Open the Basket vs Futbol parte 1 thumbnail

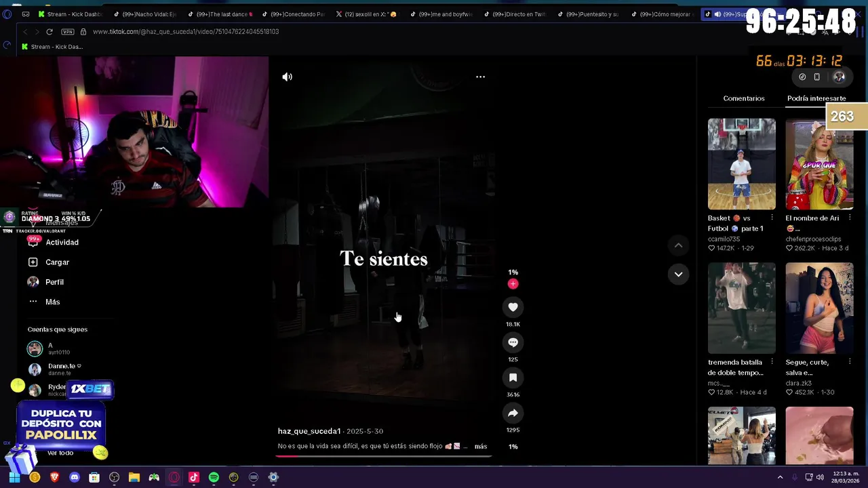point(742,164)
